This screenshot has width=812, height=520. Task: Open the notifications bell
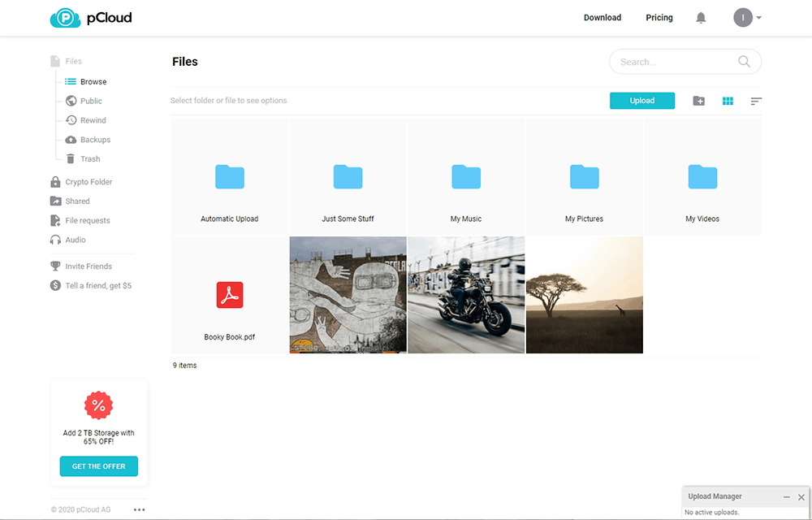[x=701, y=17]
